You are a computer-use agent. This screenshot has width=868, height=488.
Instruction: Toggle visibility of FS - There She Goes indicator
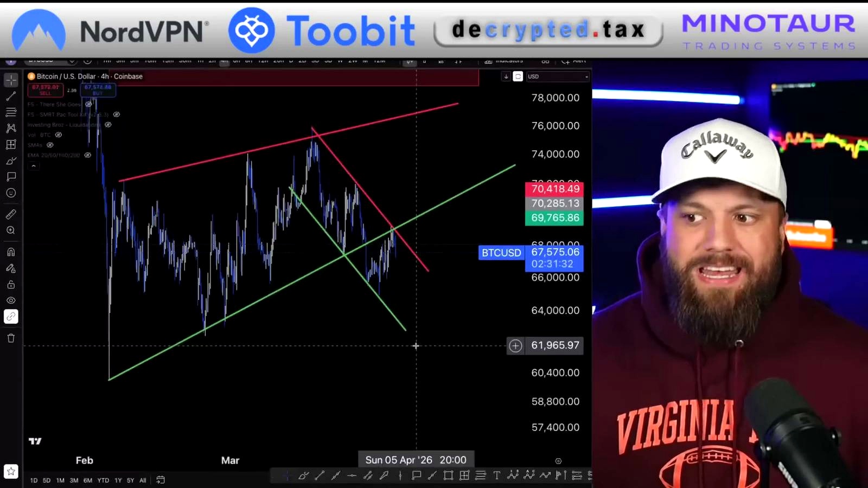(x=88, y=104)
